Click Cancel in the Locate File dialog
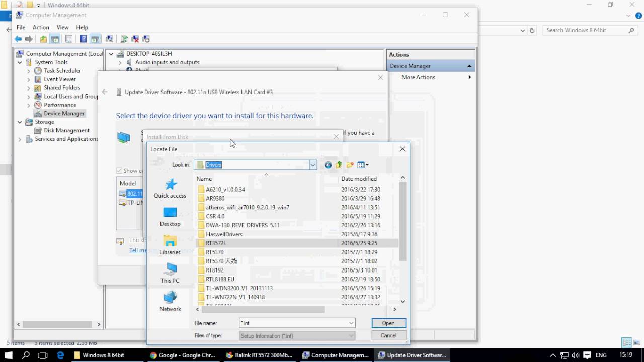 (x=388, y=335)
